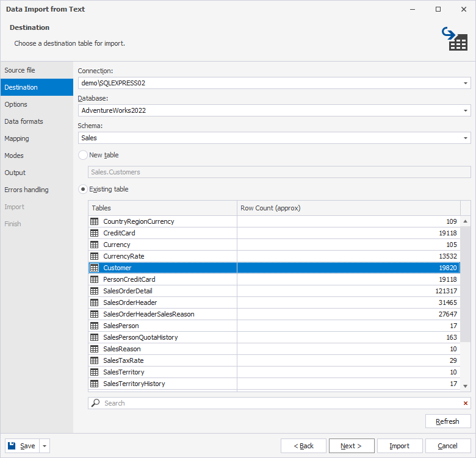This screenshot has height=458, width=476.
Task: Click the table icon beside CurrencyRate
Action: tap(95, 256)
